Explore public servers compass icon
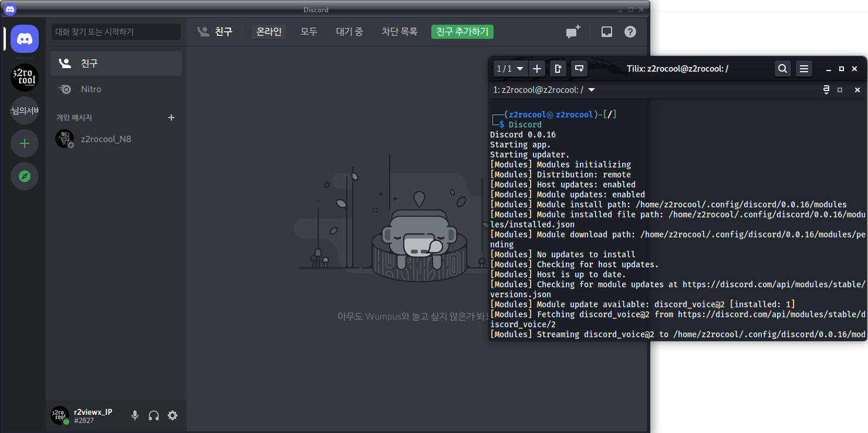The height and width of the screenshot is (433, 868). (25, 176)
